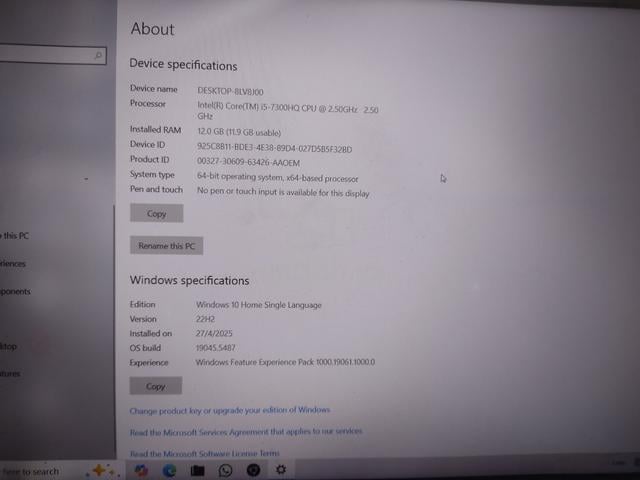Click the Device ID value
Image resolution: width=640 pixels, height=480 pixels.
[x=274, y=147]
